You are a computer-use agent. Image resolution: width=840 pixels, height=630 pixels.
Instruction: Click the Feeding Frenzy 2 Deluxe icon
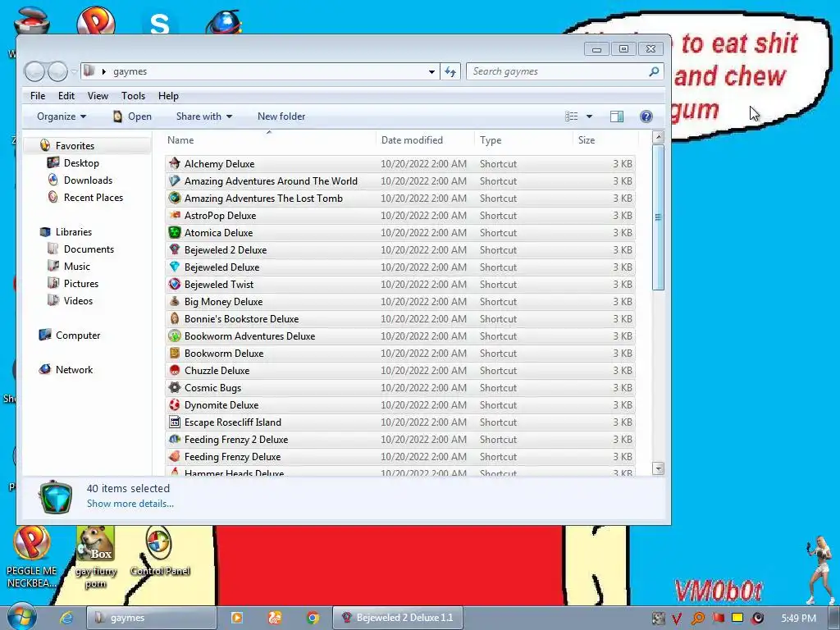pyautogui.click(x=175, y=439)
